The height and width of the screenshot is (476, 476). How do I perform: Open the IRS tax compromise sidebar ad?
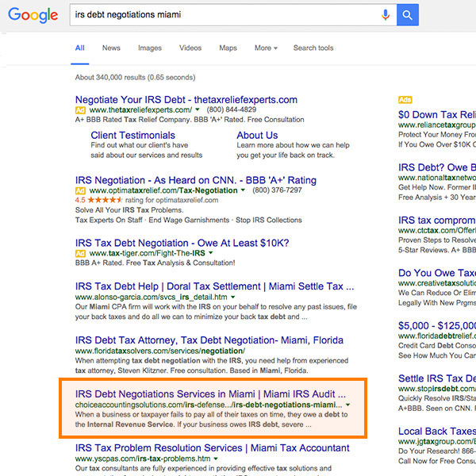pos(437,220)
